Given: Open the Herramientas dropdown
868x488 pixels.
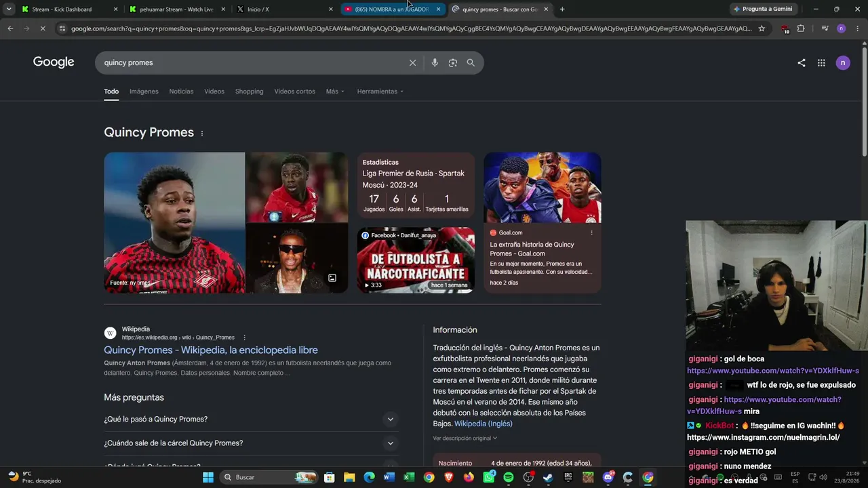Looking at the screenshot, I should [380, 91].
